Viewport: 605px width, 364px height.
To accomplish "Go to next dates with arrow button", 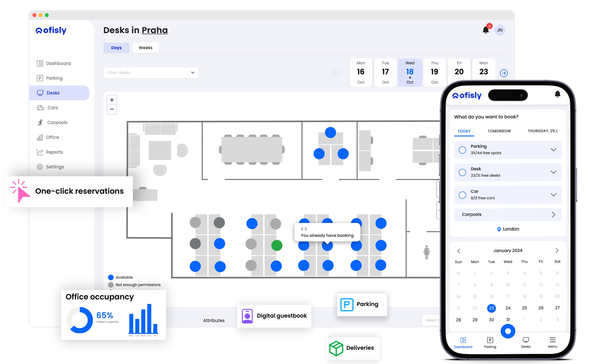I will [504, 73].
